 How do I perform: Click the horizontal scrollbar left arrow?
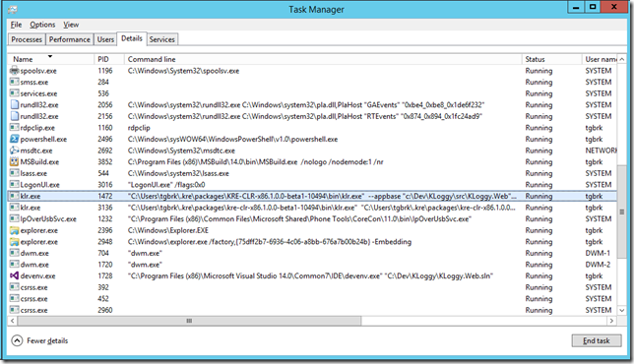tap(13, 321)
